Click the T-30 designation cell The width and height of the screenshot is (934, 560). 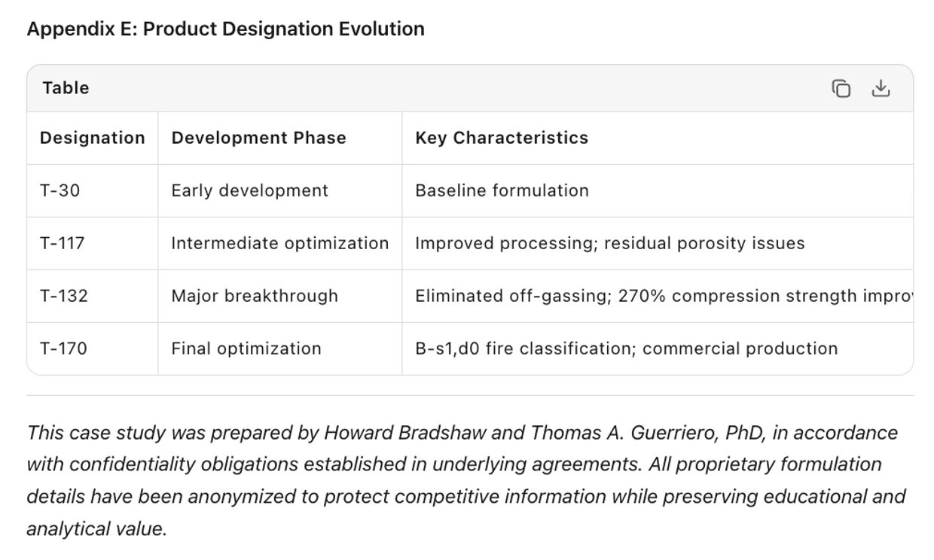[x=60, y=190]
